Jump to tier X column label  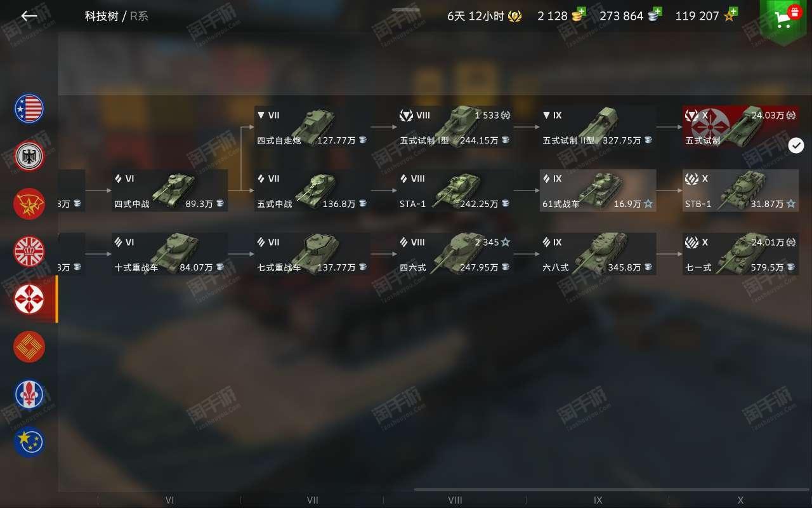point(740,500)
